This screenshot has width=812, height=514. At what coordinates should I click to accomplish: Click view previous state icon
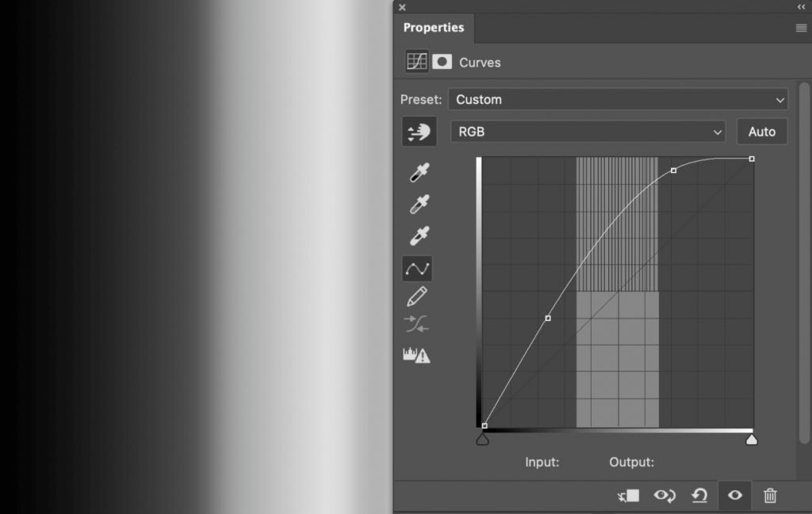[664, 496]
